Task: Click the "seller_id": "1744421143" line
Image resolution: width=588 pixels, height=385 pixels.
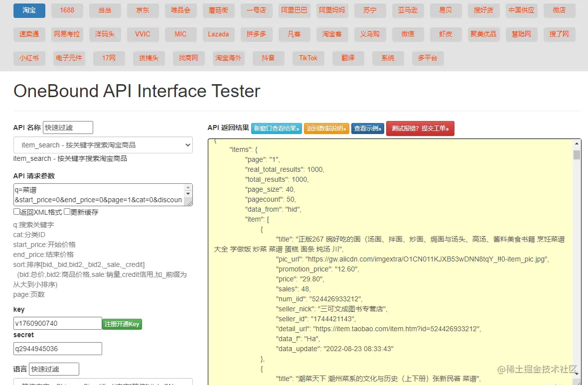Action: (316, 319)
